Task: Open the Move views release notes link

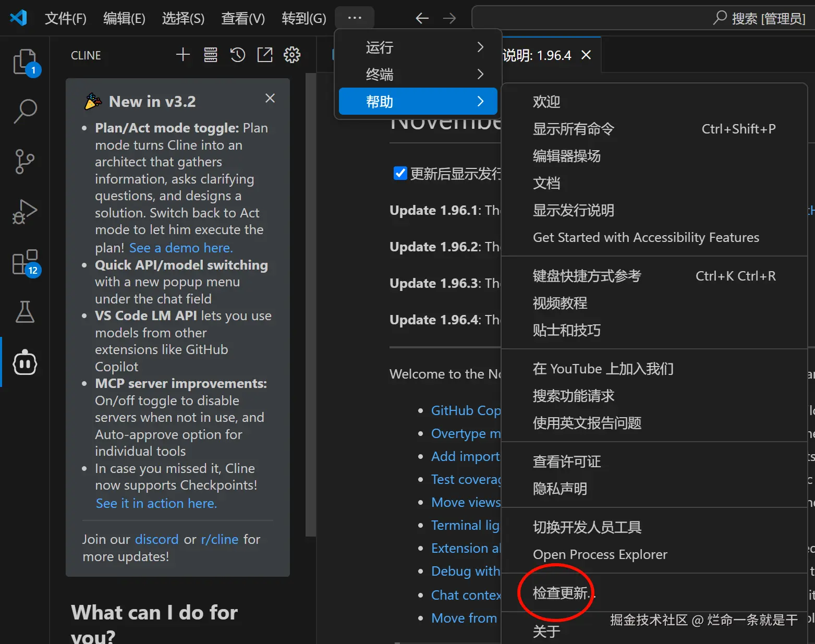Action: coord(466,502)
